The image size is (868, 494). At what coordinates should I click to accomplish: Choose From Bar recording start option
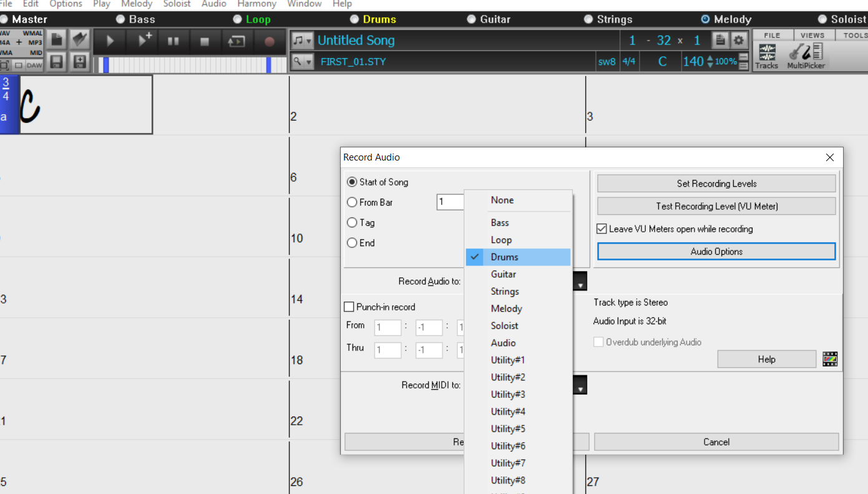point(371,202)
